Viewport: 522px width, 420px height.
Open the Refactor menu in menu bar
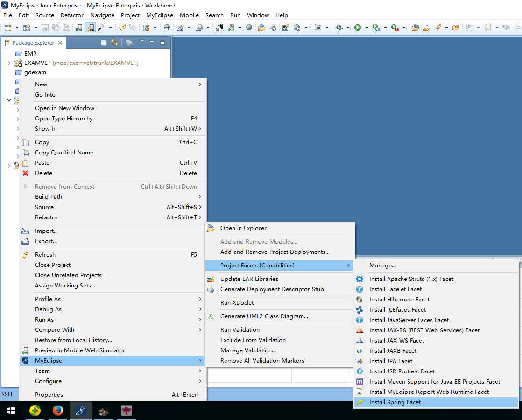pyautogui.click(x=72, y=15)
